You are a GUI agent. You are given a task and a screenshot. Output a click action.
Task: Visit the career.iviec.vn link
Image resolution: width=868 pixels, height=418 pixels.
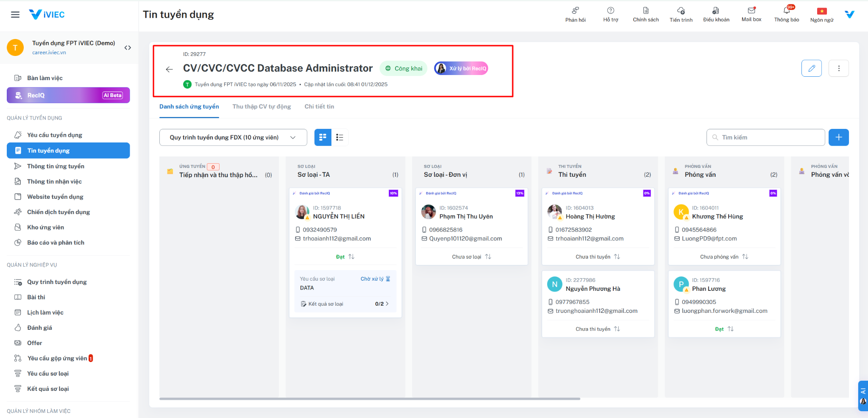pyautogui.click(x=49, y=53)
